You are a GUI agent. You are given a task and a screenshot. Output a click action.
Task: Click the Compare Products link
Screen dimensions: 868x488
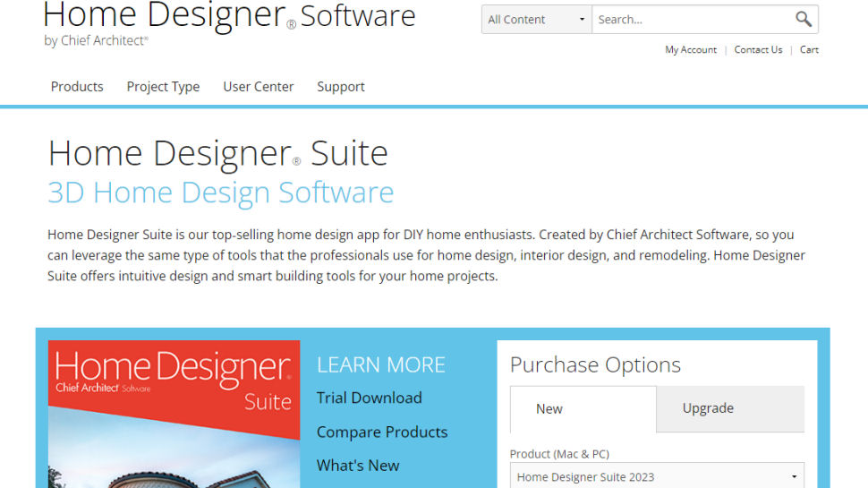pyautogui.click(x=382, y=432)
